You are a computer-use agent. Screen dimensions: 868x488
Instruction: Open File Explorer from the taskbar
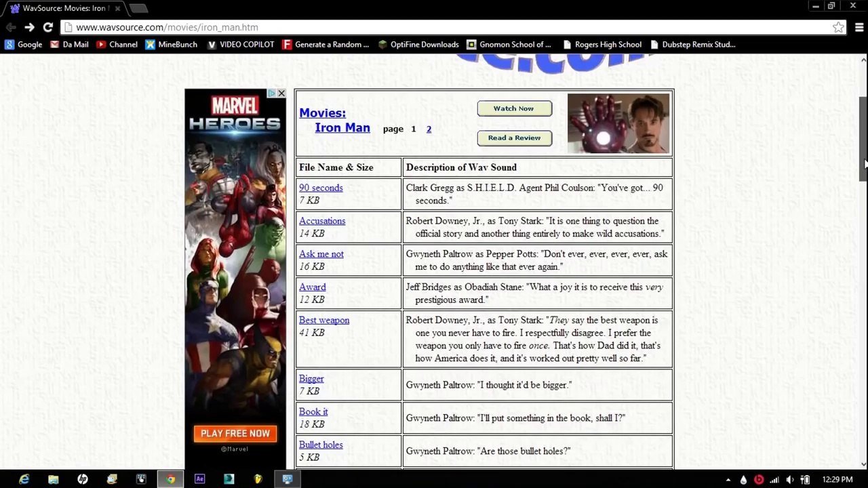click(54, 479)
